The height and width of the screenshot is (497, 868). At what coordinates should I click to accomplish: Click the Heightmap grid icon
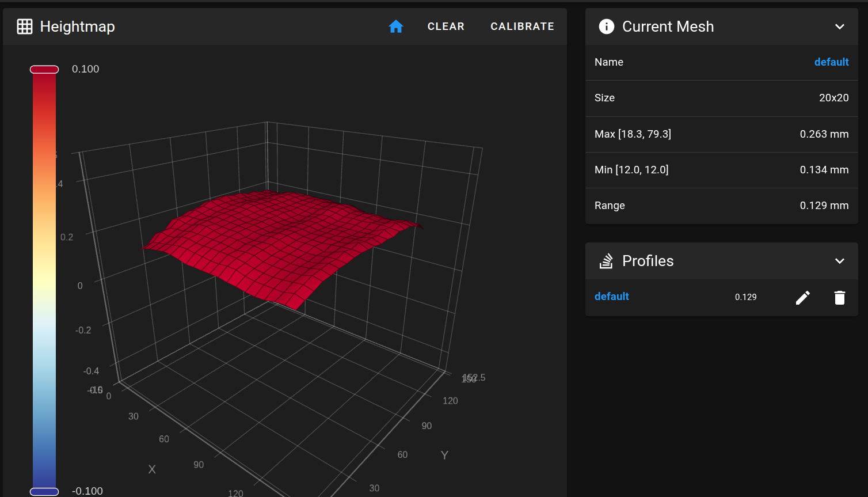25,26
